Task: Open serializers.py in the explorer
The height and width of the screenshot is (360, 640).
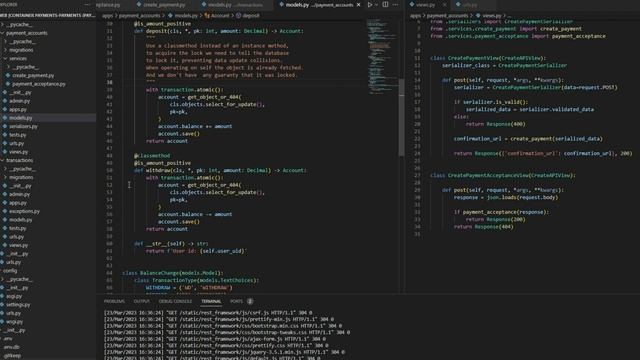Action: pyautogui.click(x=23, y=127)
